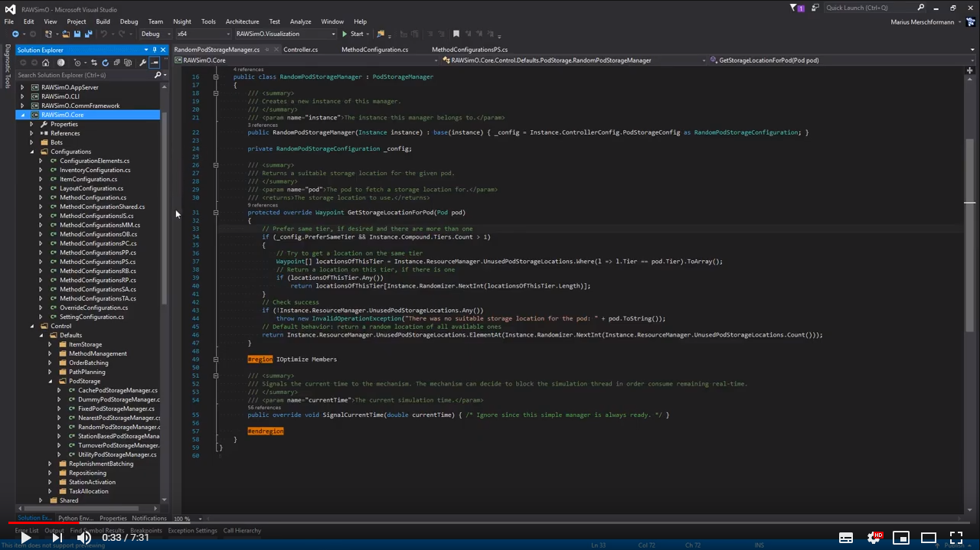Switch to Controller.cs tab
The image size is (980, 550).
coord(300,50)
